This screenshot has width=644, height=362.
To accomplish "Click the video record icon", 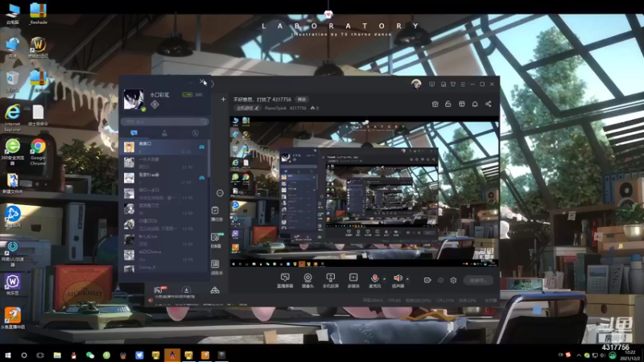I will (x=427, y=280).
